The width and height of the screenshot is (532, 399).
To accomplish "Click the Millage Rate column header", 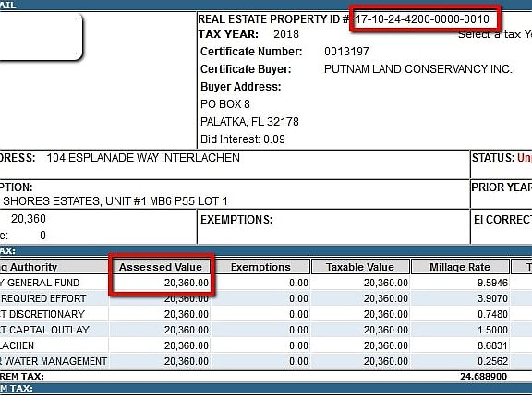I will tap(460, 267).
